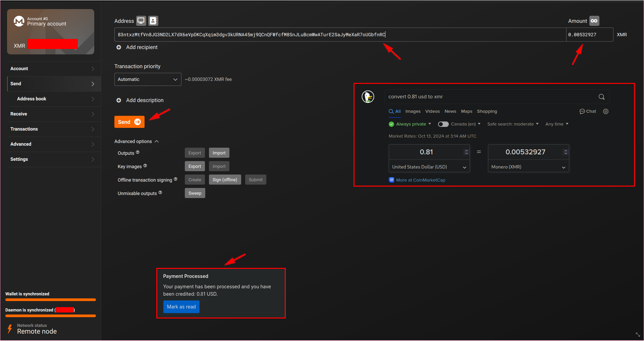Click the lightning Network status icon
This screenshot has width=644, height=341.
tap(10, 329)
